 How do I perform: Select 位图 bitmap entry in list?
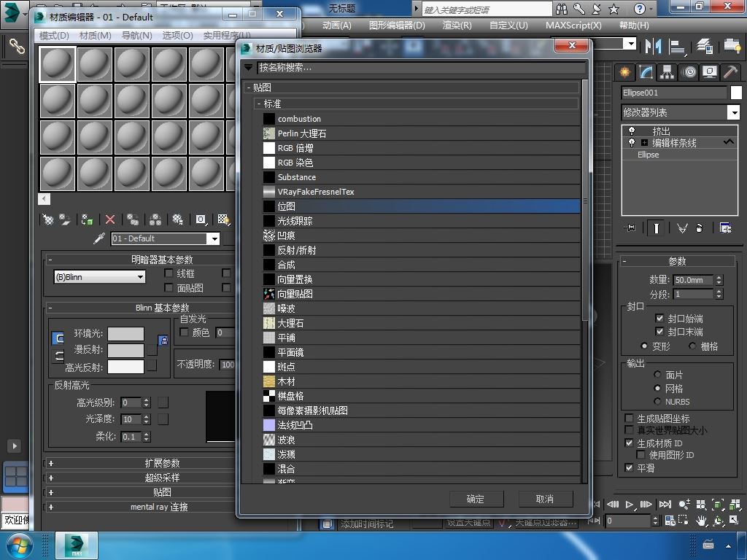[x=421, y=206]
